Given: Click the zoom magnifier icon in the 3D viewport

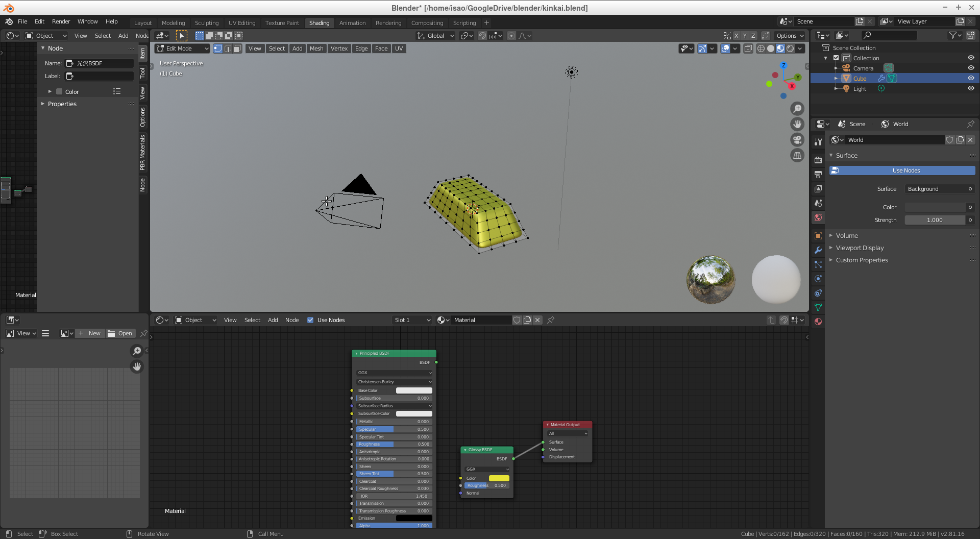Looking at the screenshot, I should point(797,109).
